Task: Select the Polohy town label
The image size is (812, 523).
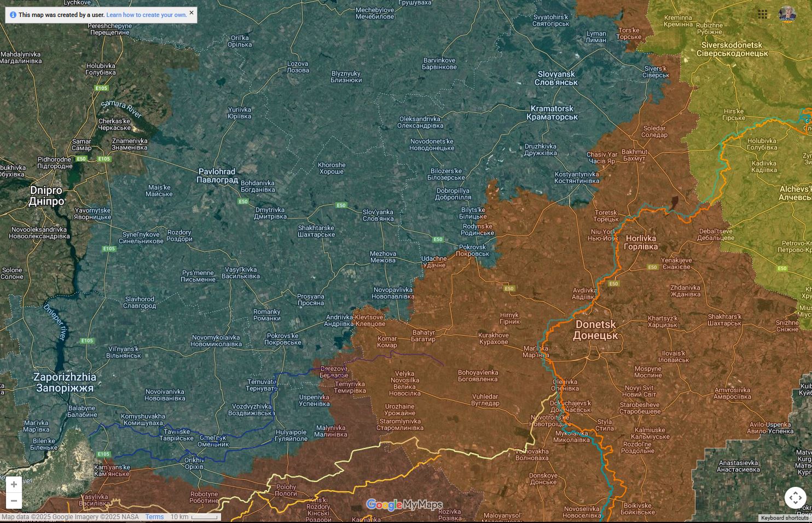Action: pos(286,490)
